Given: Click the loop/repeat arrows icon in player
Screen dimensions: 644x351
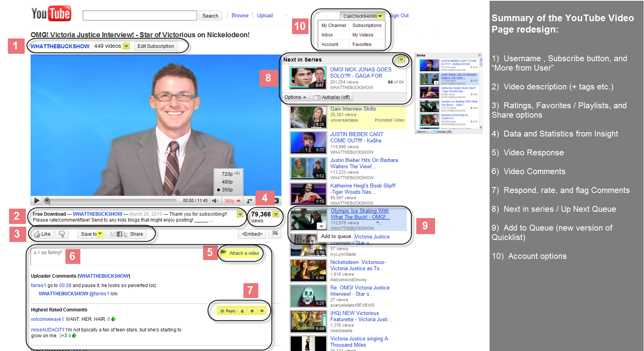Looking at the screenshot, I should tap(249, 200).
